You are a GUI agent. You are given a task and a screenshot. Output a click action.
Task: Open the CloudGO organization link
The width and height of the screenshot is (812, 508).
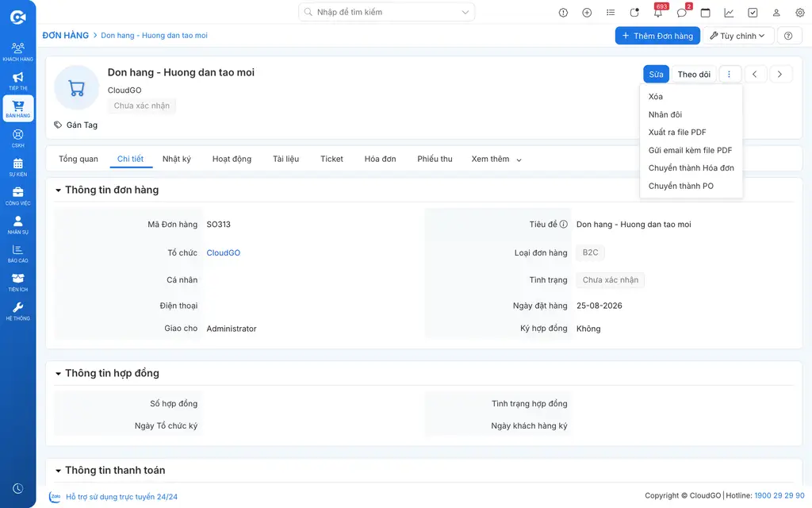(x=223, y=252)
